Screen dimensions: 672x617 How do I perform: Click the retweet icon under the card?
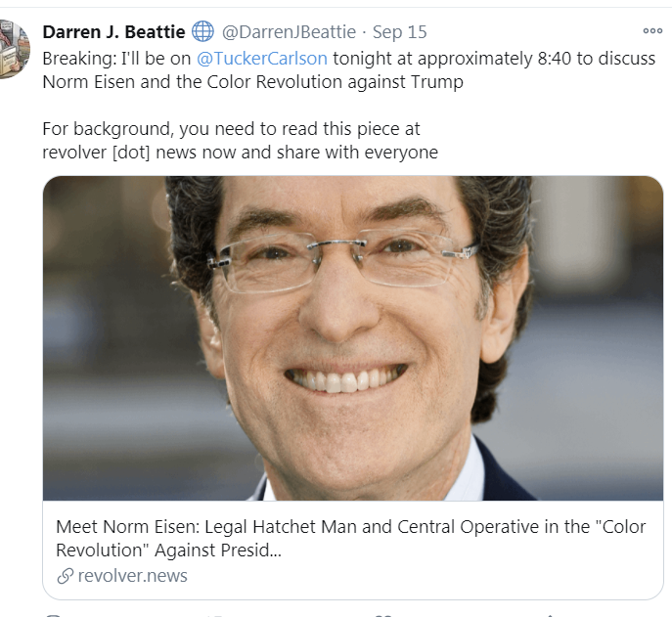coord(216,615)
